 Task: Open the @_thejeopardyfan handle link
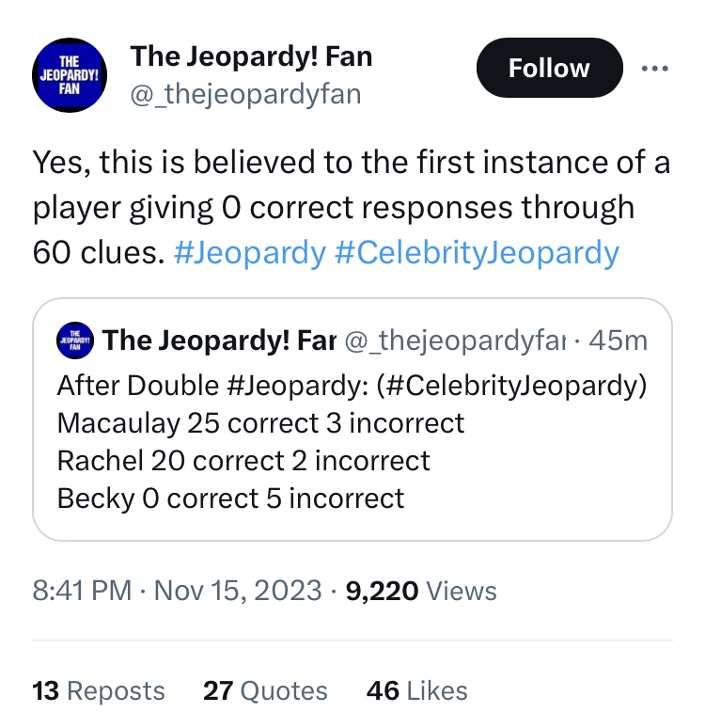[x=245, y=95]
